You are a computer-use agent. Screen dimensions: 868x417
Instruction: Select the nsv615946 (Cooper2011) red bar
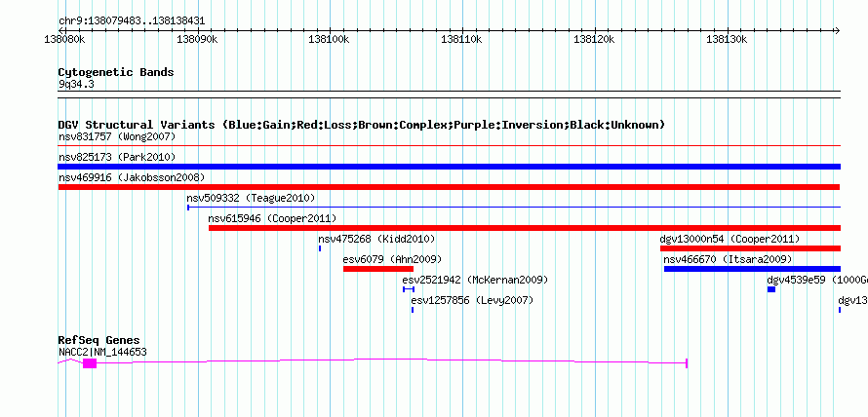[x=525, y=228]
